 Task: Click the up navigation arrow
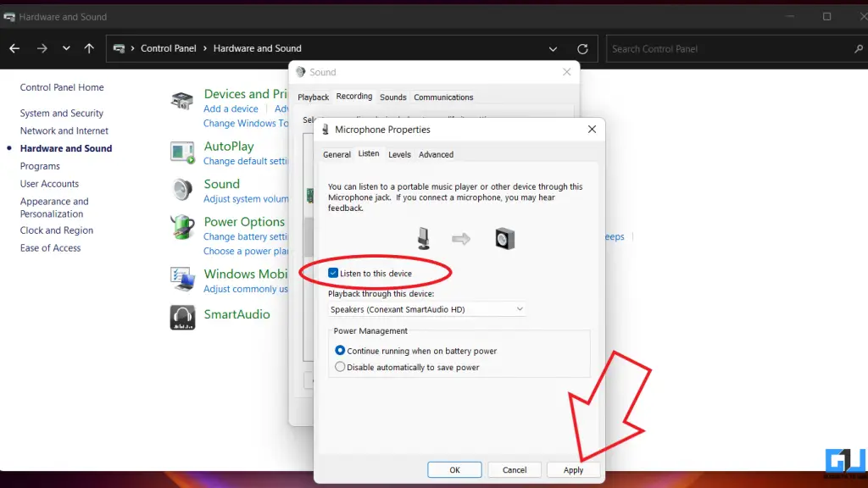coord(88,48)
